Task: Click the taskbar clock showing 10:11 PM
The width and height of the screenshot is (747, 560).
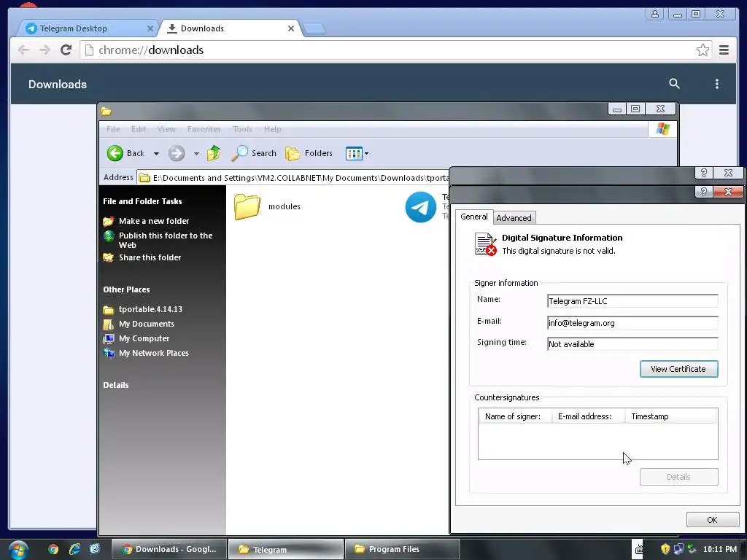Action: 719,549
